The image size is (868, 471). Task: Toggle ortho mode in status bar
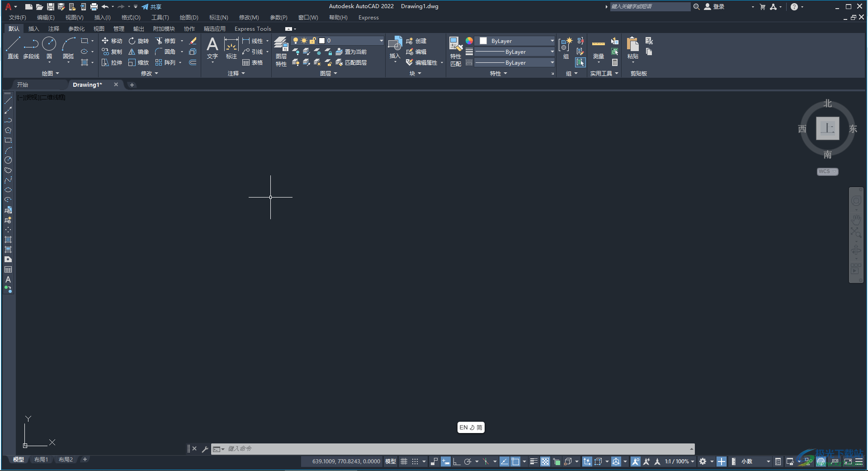[457, 462]
